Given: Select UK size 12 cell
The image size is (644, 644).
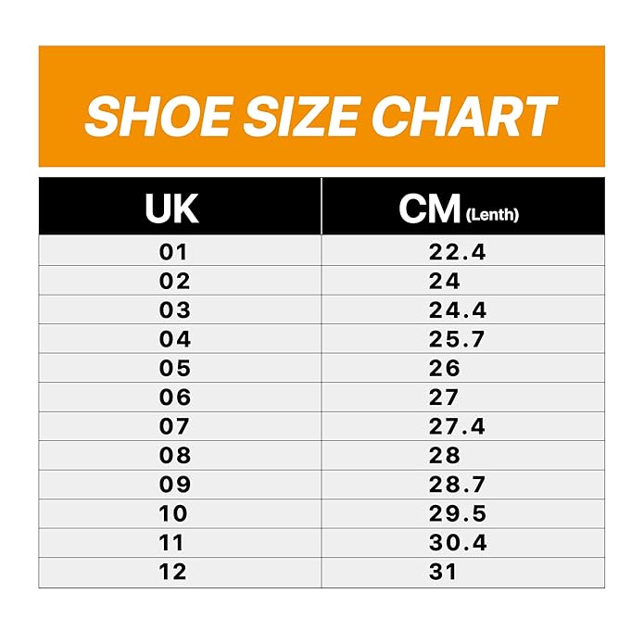Looking at the screenshot, I should pyautogui.click(x=173, y=573).
